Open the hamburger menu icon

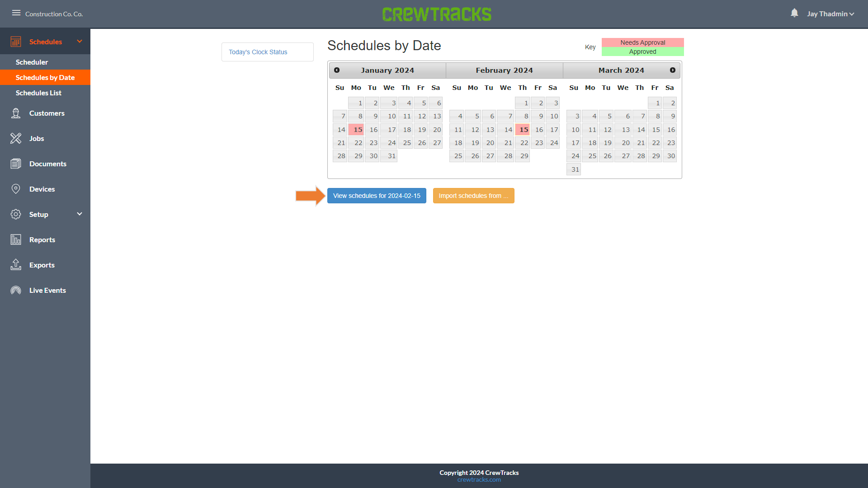point(16,13)
